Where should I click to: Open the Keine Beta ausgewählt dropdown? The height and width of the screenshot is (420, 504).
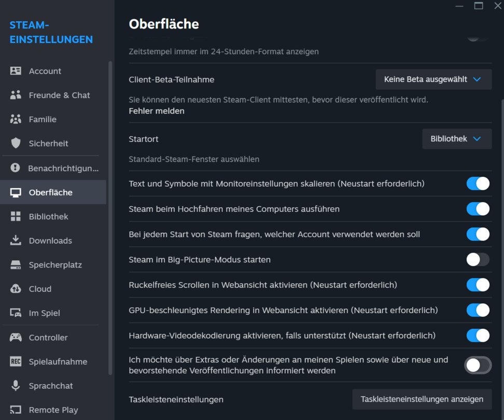[x=433, y=79]
